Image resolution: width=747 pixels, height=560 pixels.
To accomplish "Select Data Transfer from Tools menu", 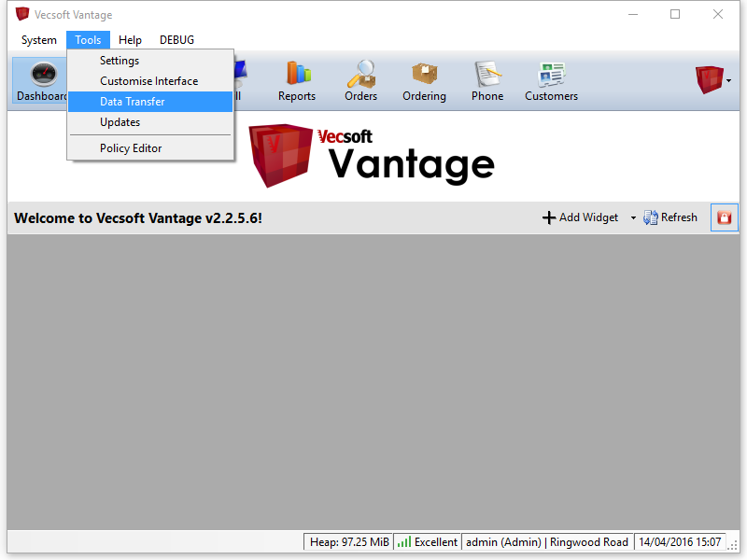I will 133,102.
